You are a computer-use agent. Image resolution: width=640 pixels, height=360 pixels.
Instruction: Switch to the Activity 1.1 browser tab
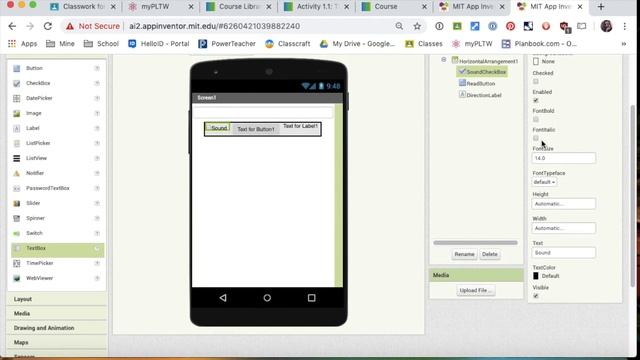(x=316, y=7)
